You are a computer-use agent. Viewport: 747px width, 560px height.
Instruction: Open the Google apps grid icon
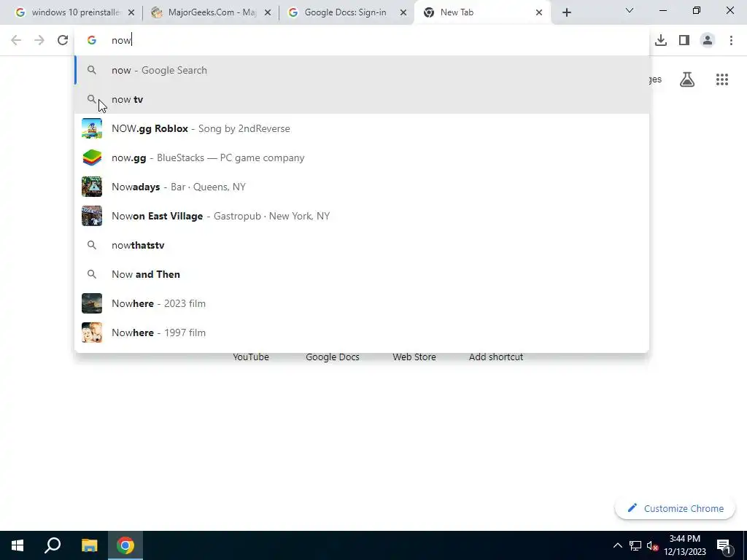click(722, 79)
